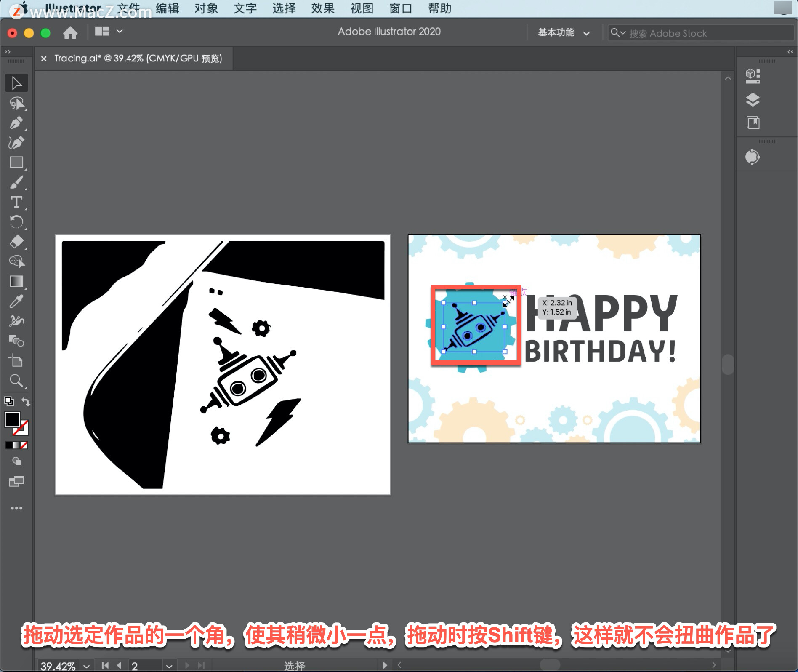
Task: Open 基本功能 workspace switcher
Action: tap(564, 32)
